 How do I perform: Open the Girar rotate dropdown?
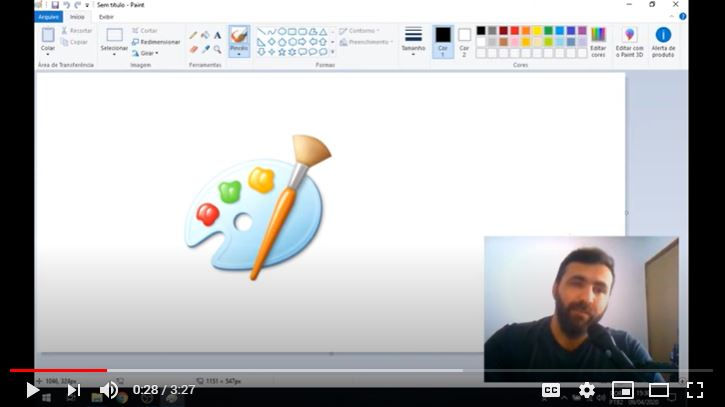click(145, 53)
